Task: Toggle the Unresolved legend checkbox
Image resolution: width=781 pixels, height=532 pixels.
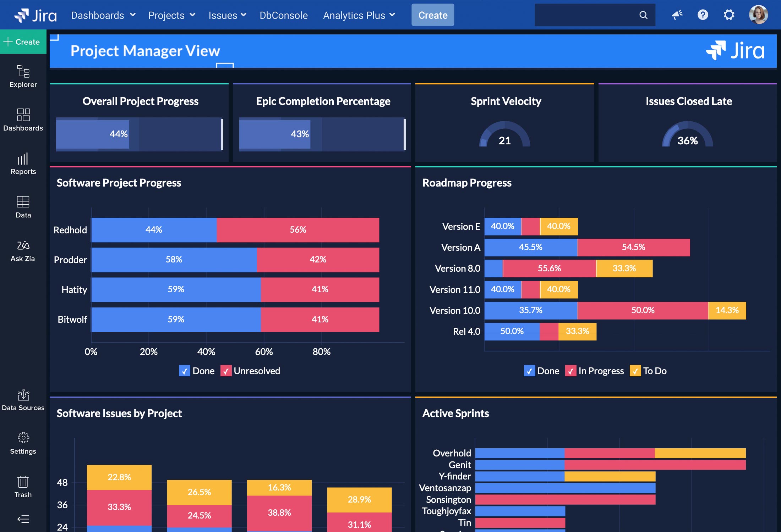Action: click(x=226, y=371)
